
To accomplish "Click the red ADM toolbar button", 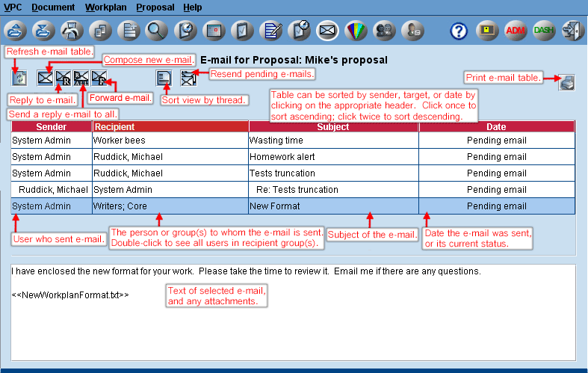I will 516,31.
